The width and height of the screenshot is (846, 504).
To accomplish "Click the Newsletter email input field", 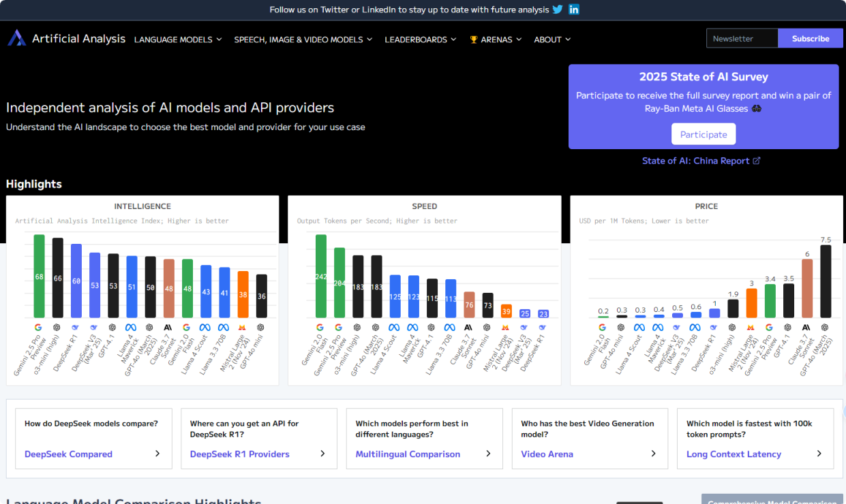I will 742,39.
